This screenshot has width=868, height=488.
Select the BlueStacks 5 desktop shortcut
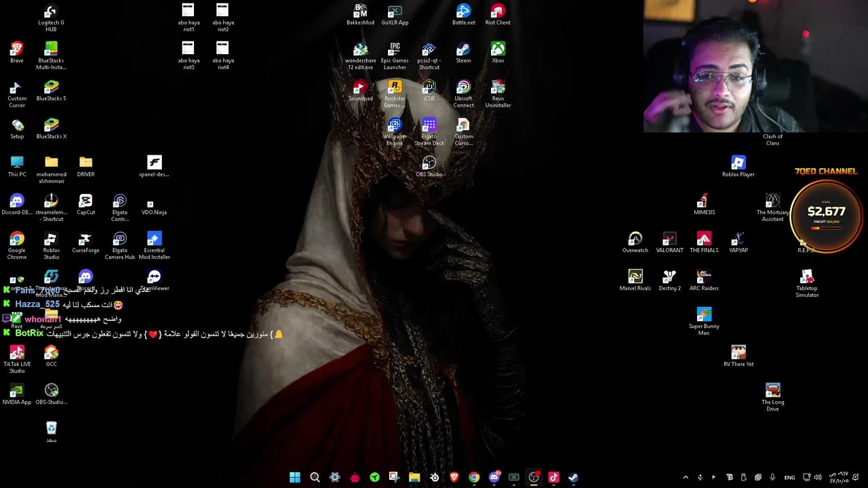(x=51, y=90)
